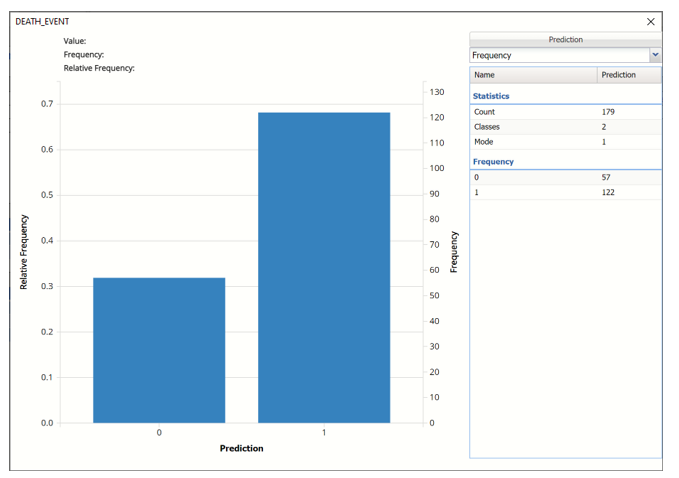Viewport: 679px width, 478px height.
Task: Click the shorter bar for prediction 0
Action: [x=159, y=350]
